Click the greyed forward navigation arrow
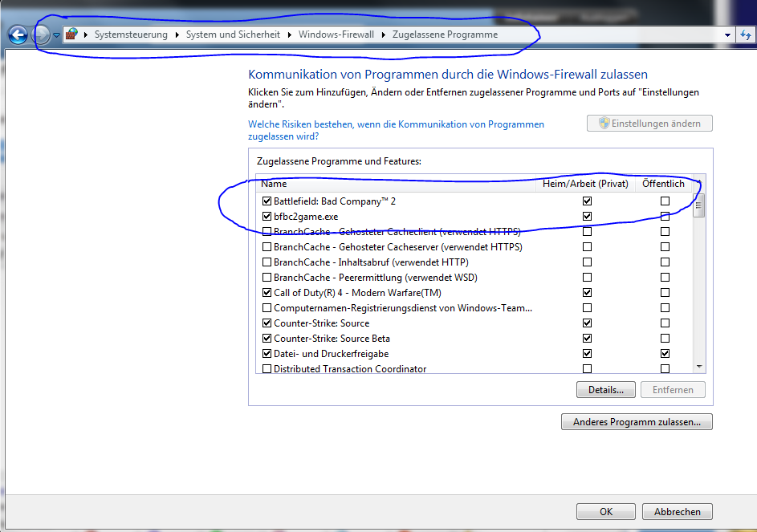The height and width of the screenshot is (532, 757). (42, 35)
